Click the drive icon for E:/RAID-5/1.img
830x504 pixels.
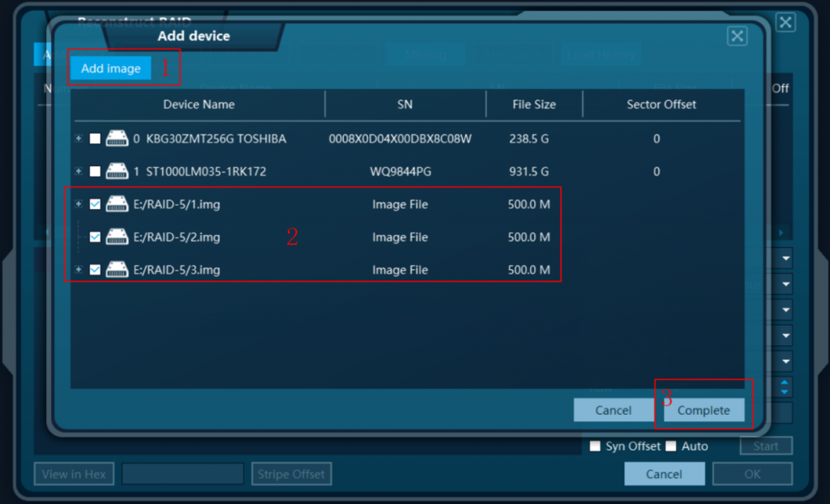[x=118, y=205]
